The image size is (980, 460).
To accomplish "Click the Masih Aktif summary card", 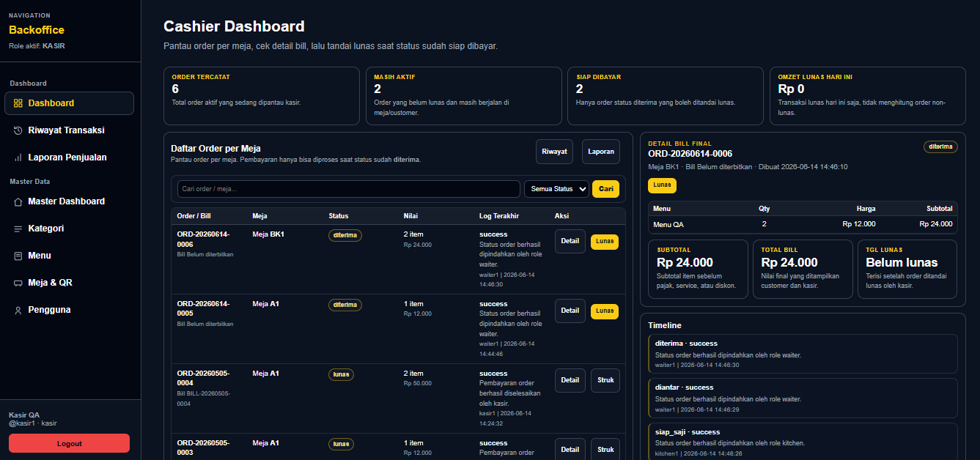I will (x=465, y=96).
